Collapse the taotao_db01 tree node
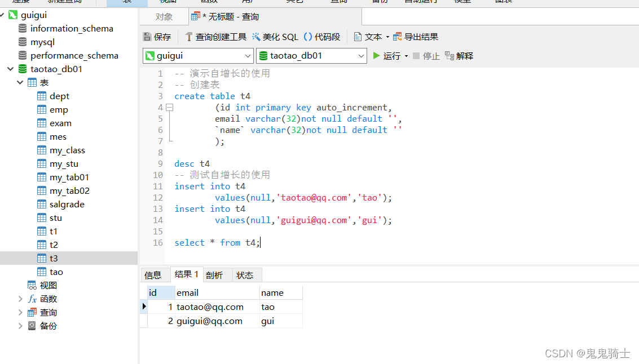Screen dimensions: 639x364 click(11, 69)
